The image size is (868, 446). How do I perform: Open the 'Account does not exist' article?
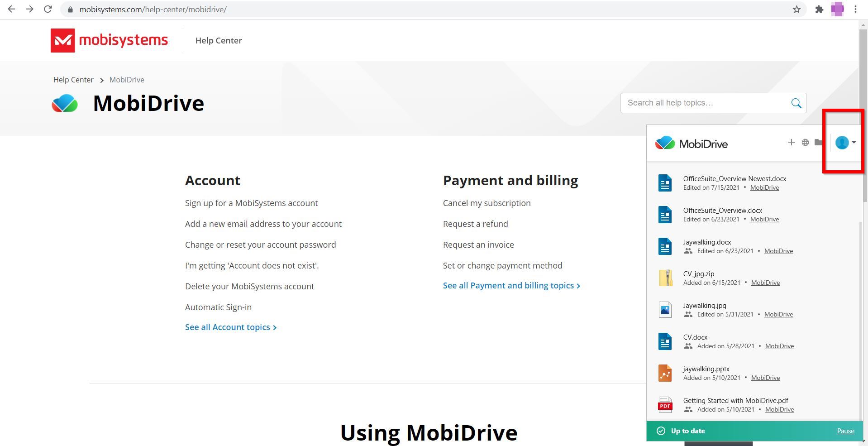tap(252, 265)
